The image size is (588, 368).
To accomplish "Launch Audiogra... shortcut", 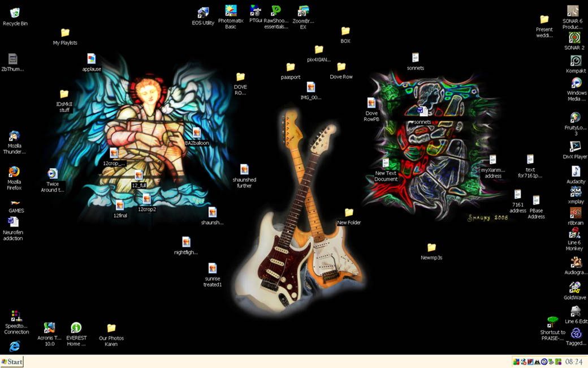I will click(576, 262).
